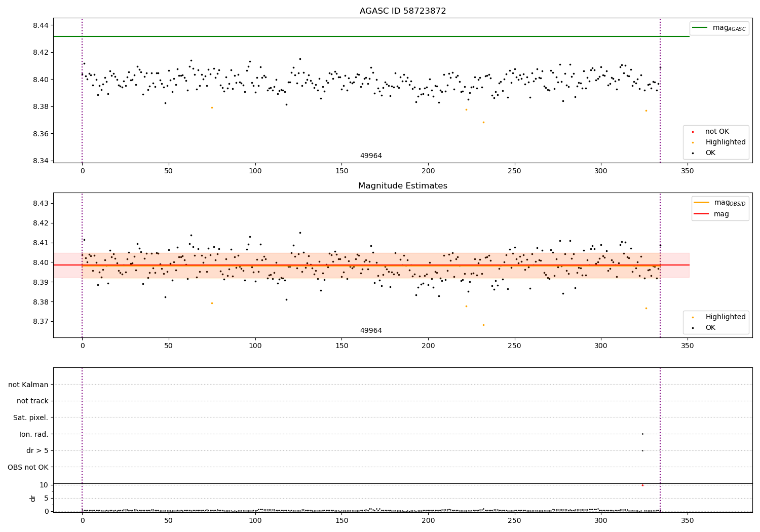
Task: Click the green mag AGASC legend line
Action: tap(700, 28)
